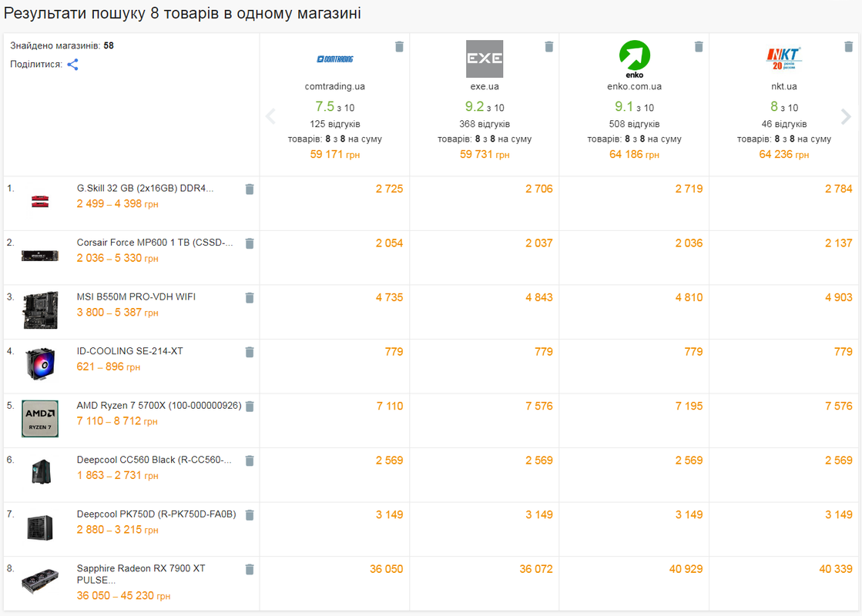The width and height of the screenshot is (862, 616).
Task: Show next stores with right arrow
Action: [x=846, y=116]
